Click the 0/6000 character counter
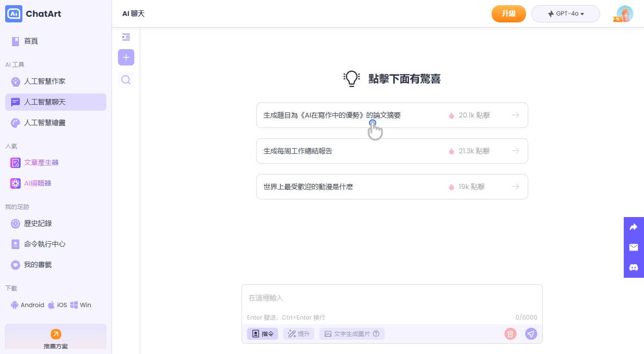This screenshot has width=644, height=354. (x=526, y=317)
